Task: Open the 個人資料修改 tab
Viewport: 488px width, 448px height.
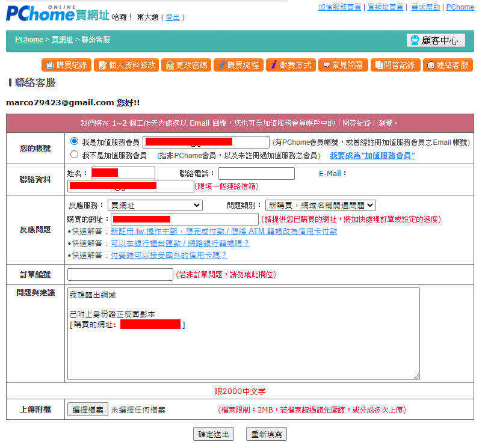Action: (x=126, y=65)
